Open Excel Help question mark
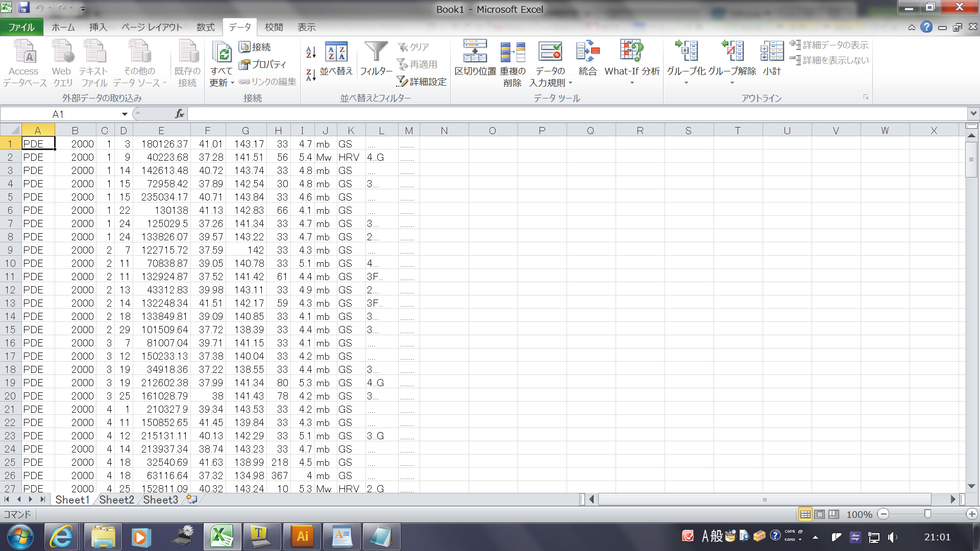 (926, 27)
